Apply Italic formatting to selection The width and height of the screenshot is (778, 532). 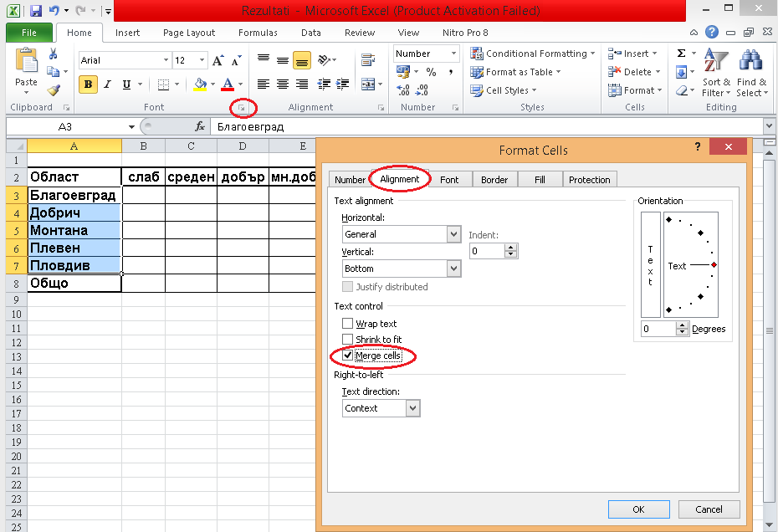click(108, 84)
